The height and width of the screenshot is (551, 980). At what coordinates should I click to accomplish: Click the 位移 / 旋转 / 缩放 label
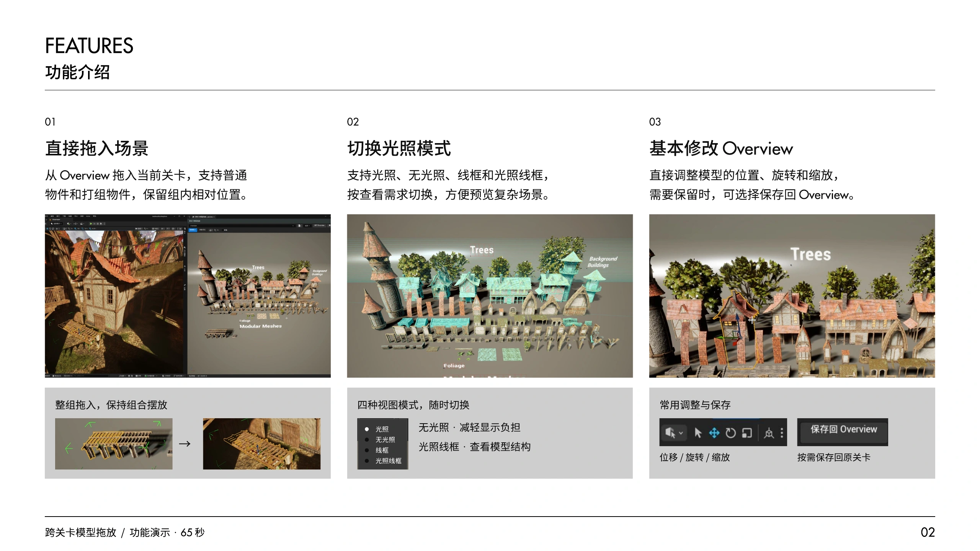695,457
